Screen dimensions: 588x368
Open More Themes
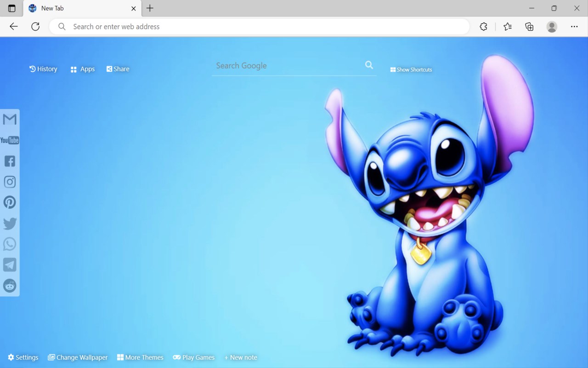140,357
